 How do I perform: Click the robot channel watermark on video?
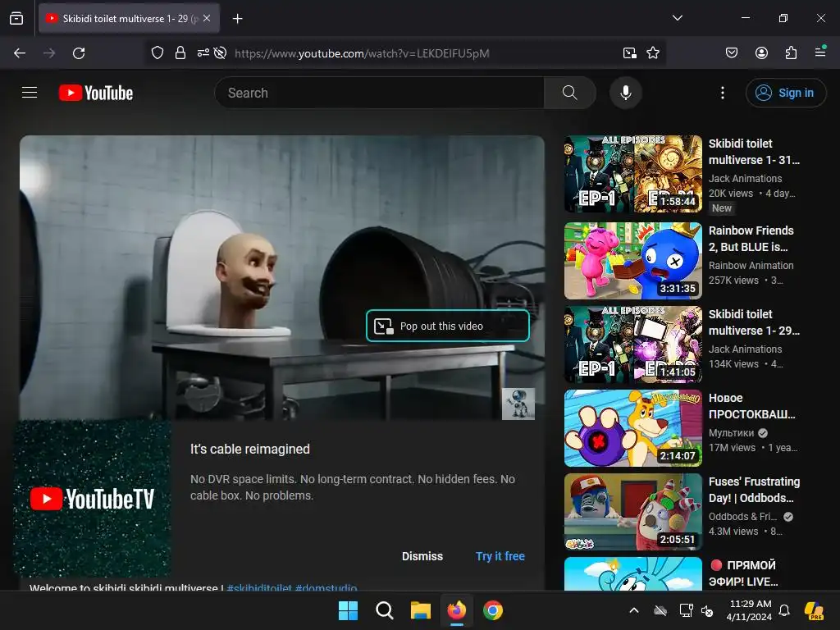click(x=518, y=404)
